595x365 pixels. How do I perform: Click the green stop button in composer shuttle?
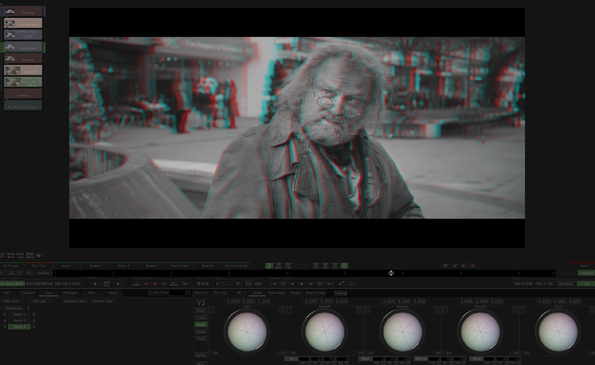pos(302,284)
